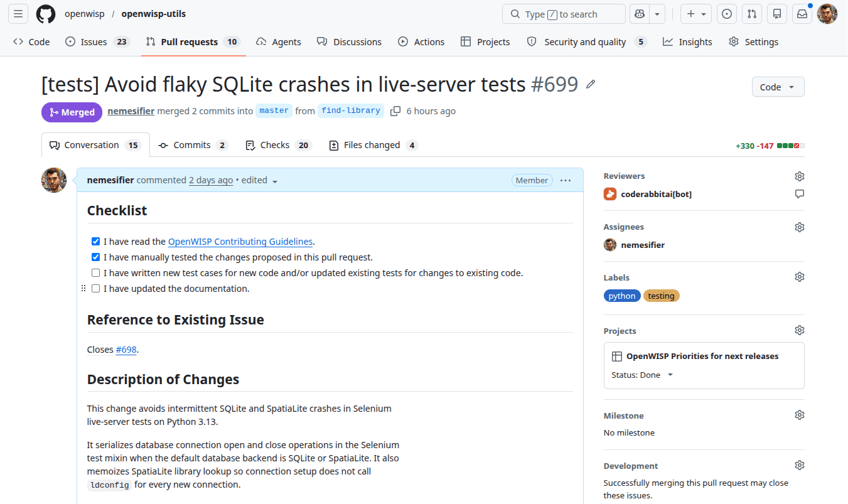This screenshot has height=504, width=848.
Task: Open the OpenWISP Contributing Guidelines link
Action: (x=240, y=242)
